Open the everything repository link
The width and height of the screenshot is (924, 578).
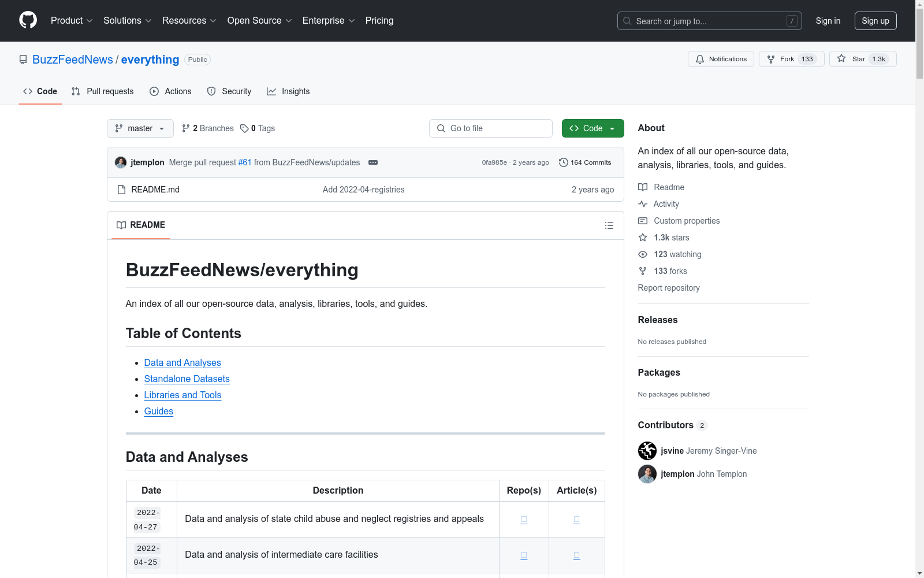(150, 60)
